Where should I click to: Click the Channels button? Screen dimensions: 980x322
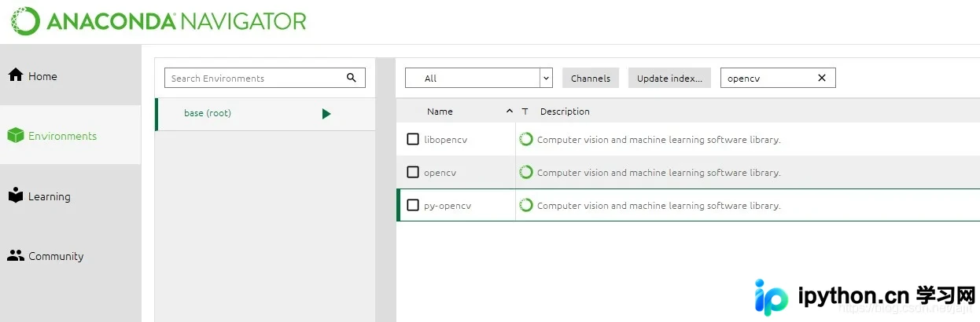pos(591,78)
